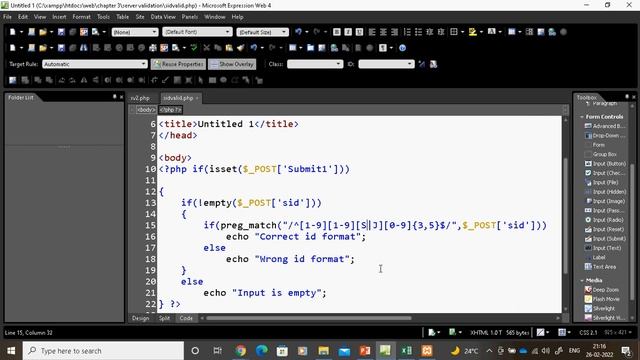The image size is (640, 360).
Task: Toggle Align Text Left
Action: coord(372,32)
